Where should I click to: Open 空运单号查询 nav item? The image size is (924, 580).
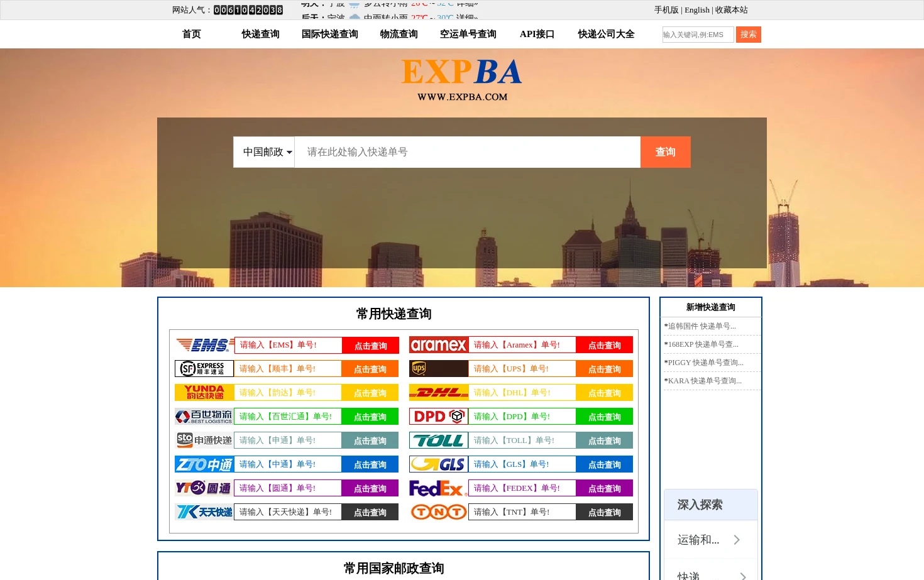[x=468, y=34]
